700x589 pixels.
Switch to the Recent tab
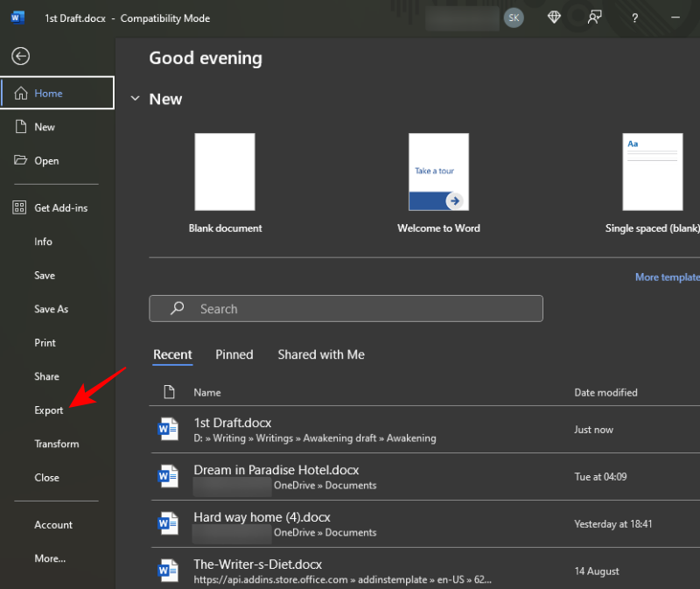(x=172, y=354)
